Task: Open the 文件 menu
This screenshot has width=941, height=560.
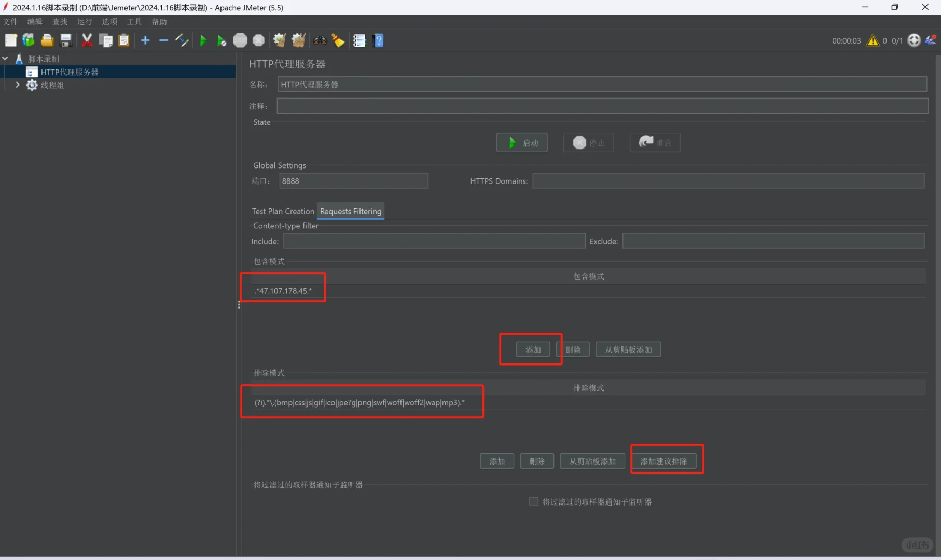Action: point(10,22)
